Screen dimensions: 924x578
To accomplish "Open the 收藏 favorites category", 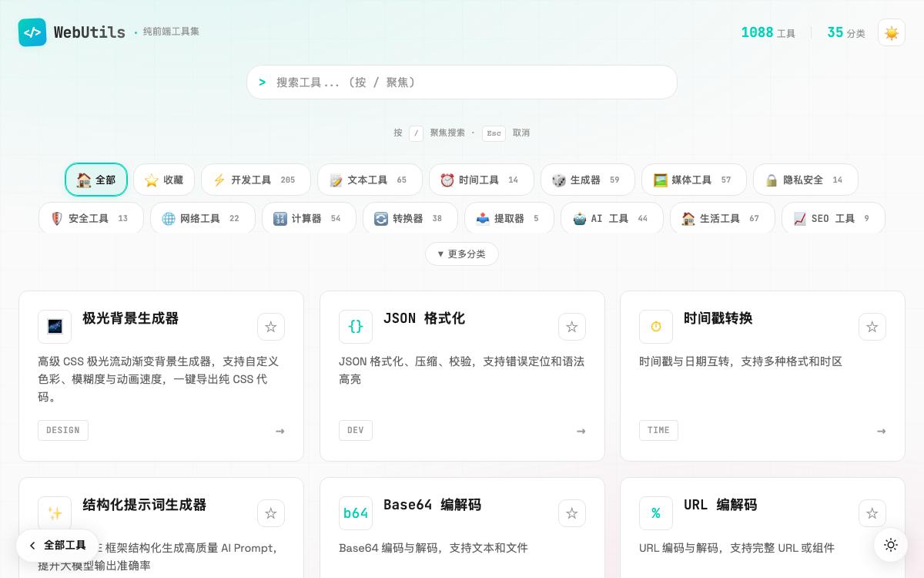I will coord(164,180).
